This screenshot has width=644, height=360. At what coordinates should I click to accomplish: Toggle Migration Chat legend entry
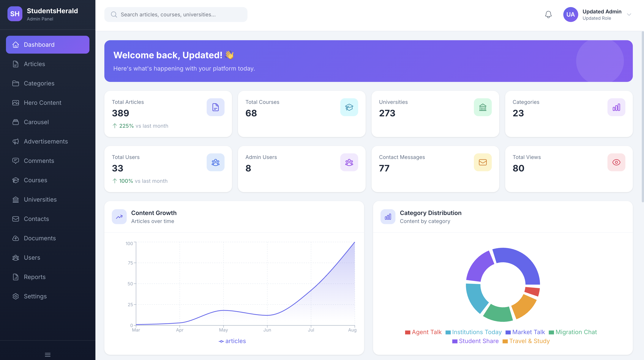[x=573, y=332]
